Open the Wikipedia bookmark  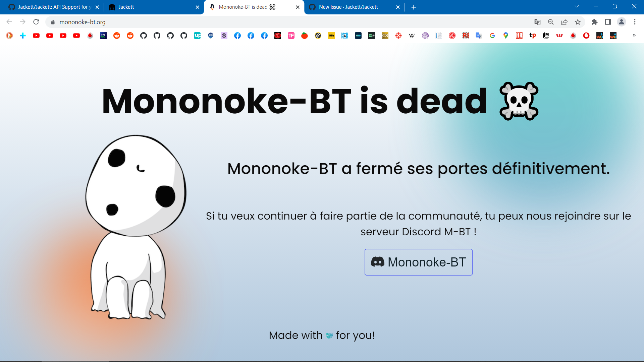(412, 36)
